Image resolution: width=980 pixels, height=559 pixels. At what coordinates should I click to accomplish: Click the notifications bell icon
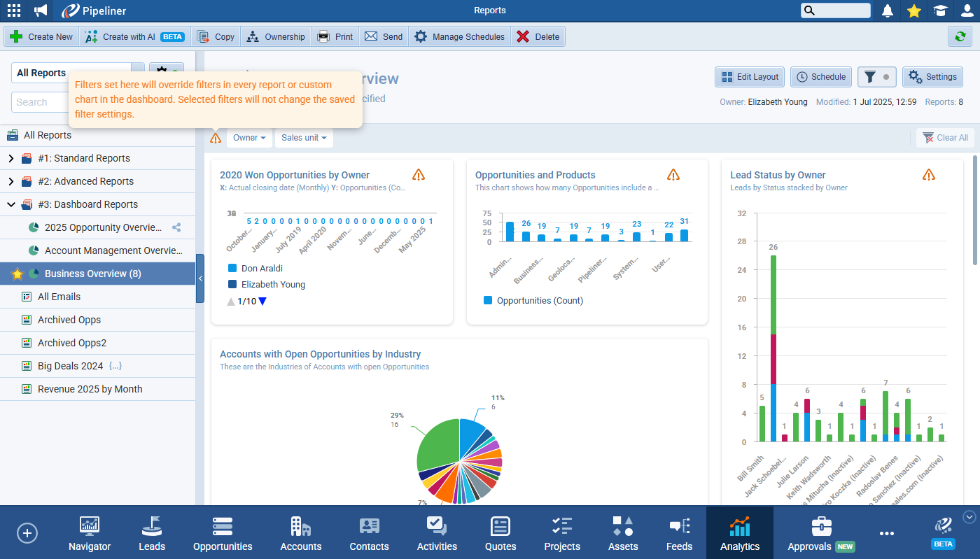pyautogui.click(x=888, y=10)
